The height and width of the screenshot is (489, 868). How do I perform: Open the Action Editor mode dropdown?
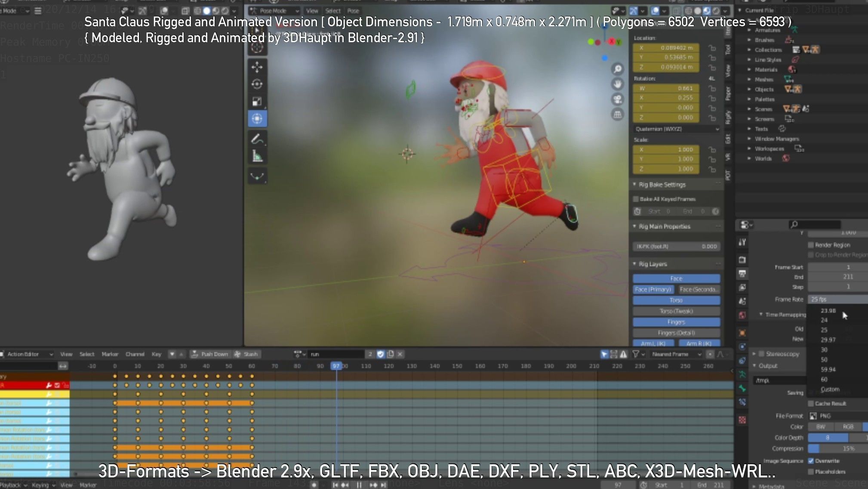27,354
